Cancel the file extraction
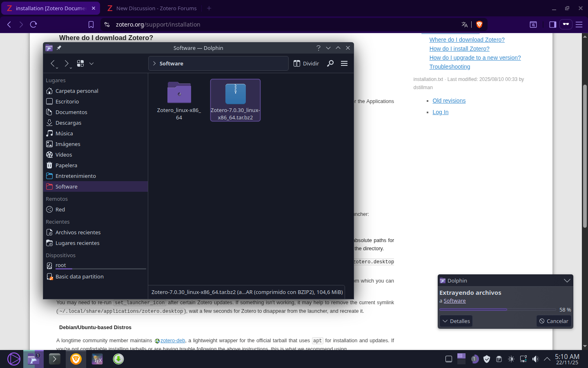 click(554, 321)
